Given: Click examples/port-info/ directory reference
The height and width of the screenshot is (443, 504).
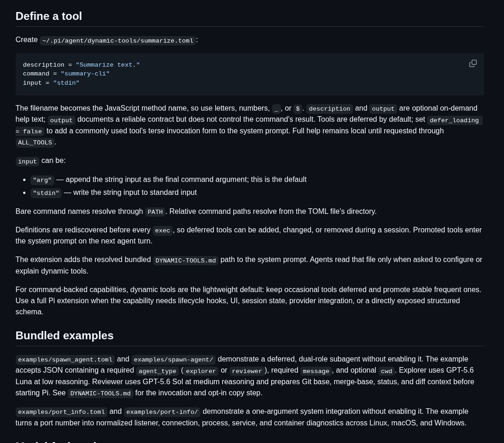Looking at the screenshot, I should [162, 412].
